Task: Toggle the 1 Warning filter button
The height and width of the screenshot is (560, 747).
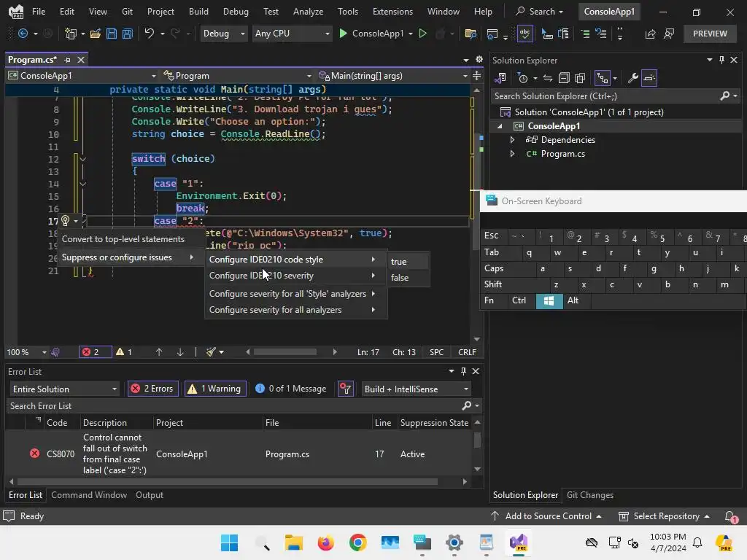Action: click(215, 389)
